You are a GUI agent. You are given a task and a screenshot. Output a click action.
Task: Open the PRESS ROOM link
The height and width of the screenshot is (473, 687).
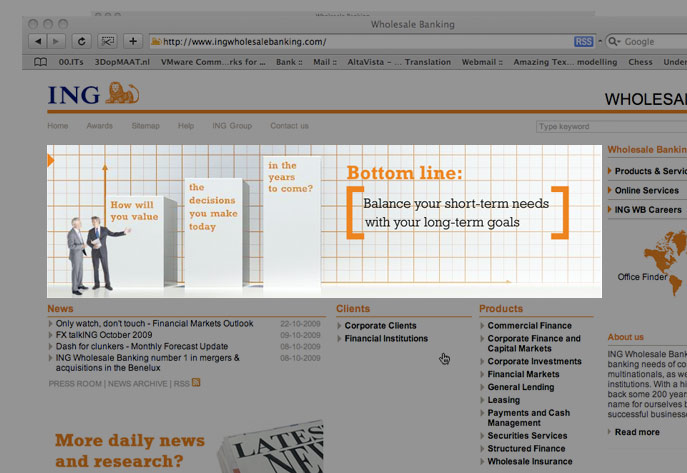click(75, 384)
